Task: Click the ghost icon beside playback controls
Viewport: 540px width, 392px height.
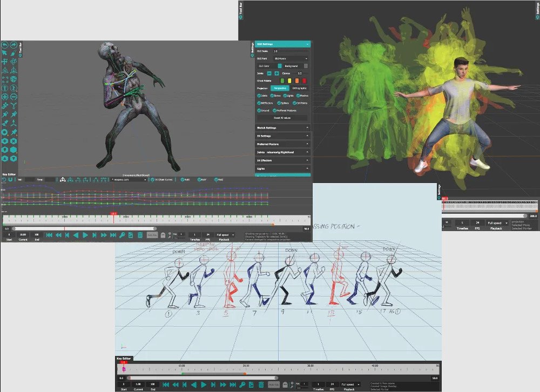Action: [x=163, y=235]
